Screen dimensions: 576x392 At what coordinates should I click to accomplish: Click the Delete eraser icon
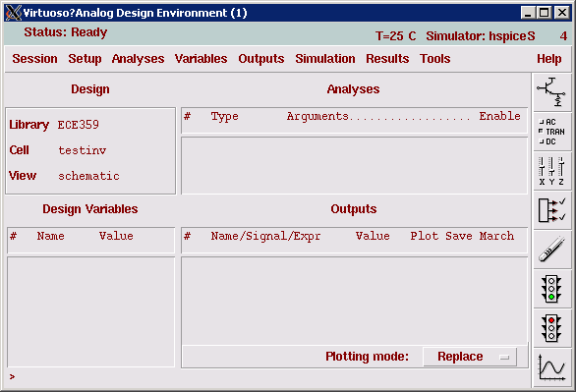pyautogui.click(x=551, y=250)
